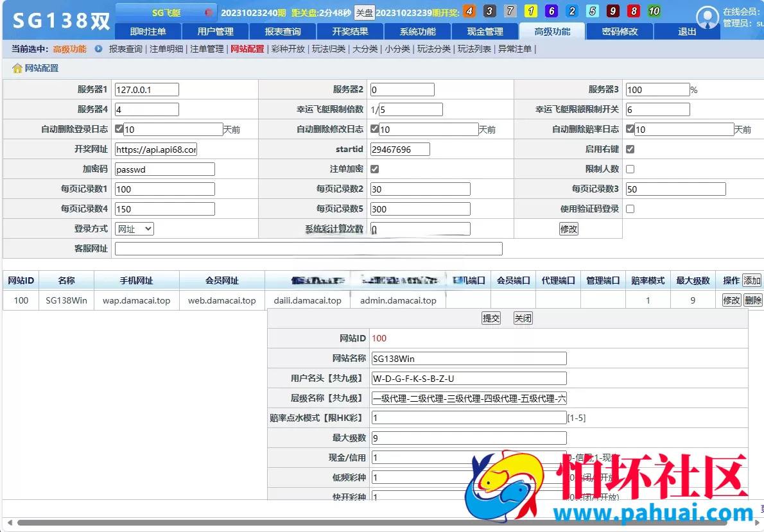Uncheck the 注单加密 checkbox

(374, 169)
